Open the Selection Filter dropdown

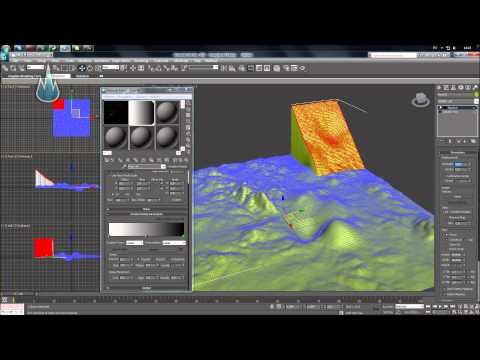(x=36, y=68)
